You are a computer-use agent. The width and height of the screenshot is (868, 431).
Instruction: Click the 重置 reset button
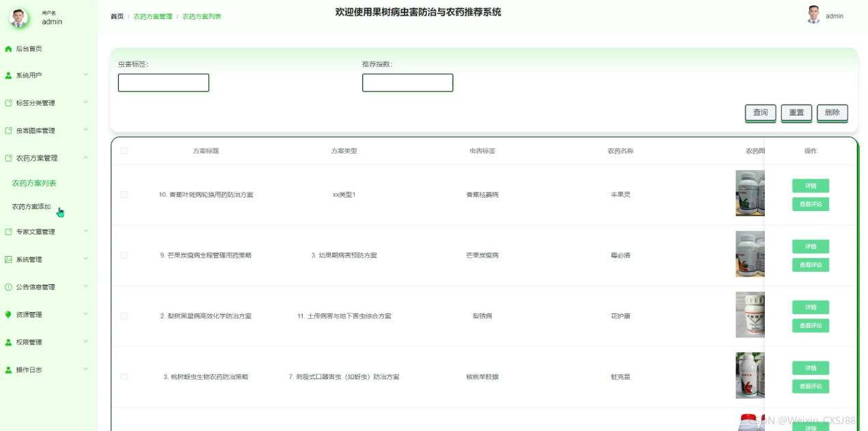click(796, 113)
